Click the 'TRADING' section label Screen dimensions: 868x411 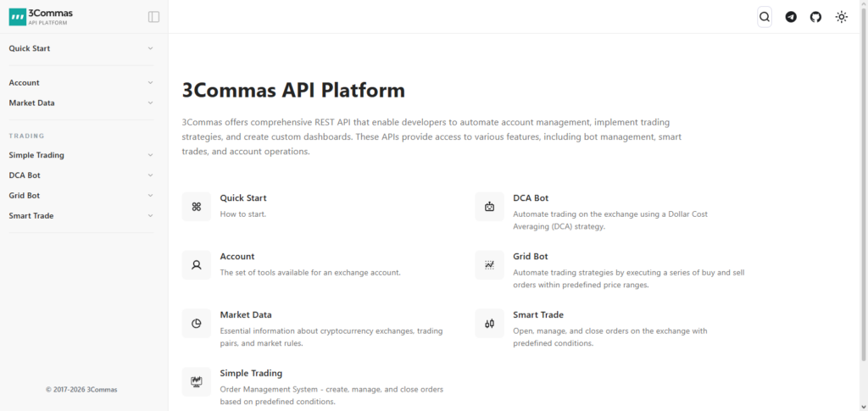[x=26, y=136]
